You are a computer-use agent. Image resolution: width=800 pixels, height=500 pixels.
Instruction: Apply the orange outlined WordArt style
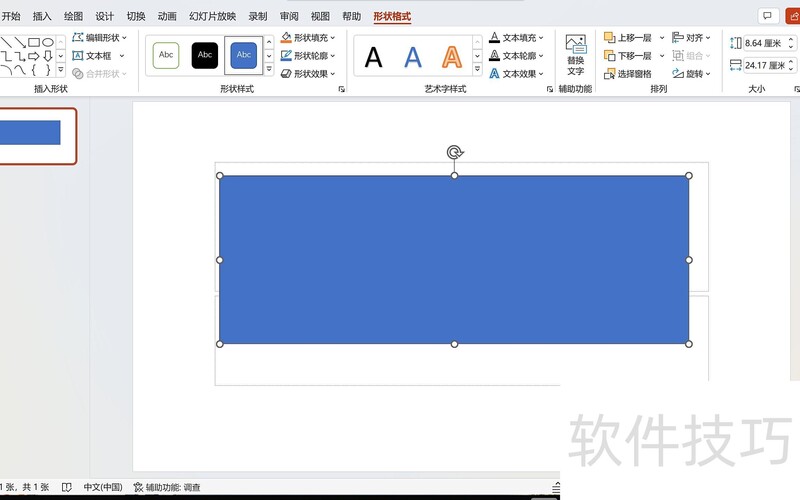point(452,57)
